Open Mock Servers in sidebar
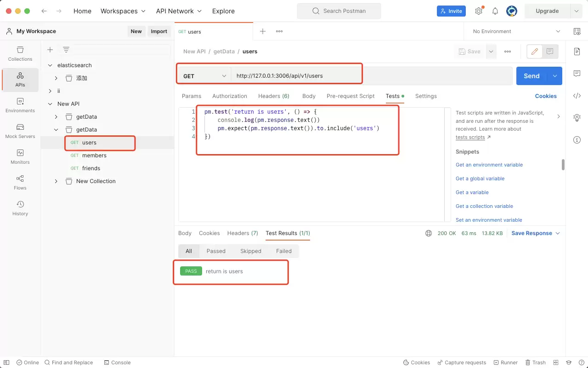This screenshot has height=368, width=588. [x=20, y=131]
